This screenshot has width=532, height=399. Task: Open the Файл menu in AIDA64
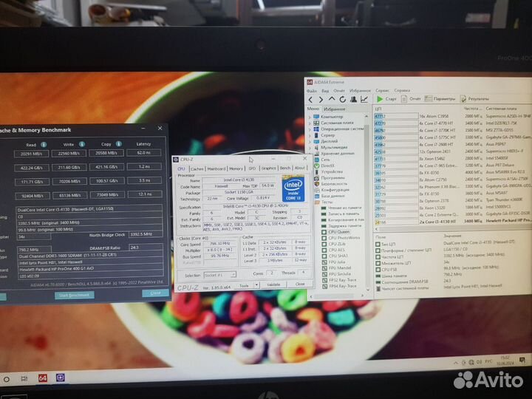tap(312, 91)
